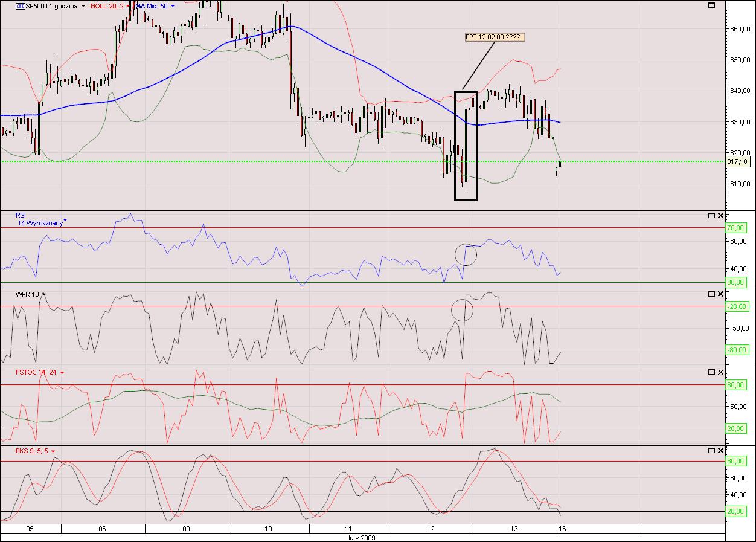Click the WPR 10 indicator label
Viewport: 756px width, 542px height.
(x=28, y=294)
